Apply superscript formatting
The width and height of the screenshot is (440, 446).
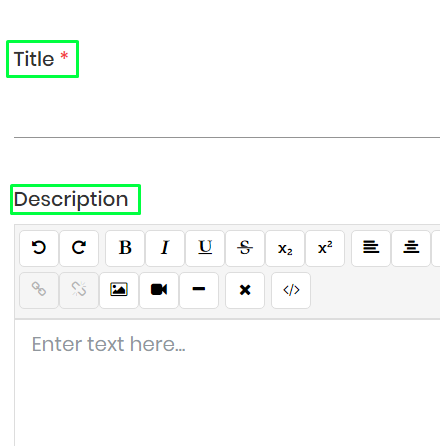tap(325, 248)
